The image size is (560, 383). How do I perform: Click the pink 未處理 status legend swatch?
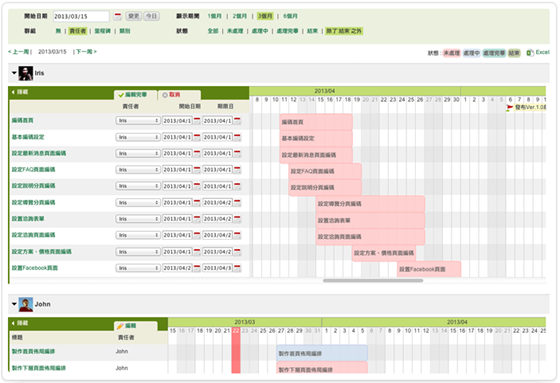452,53
